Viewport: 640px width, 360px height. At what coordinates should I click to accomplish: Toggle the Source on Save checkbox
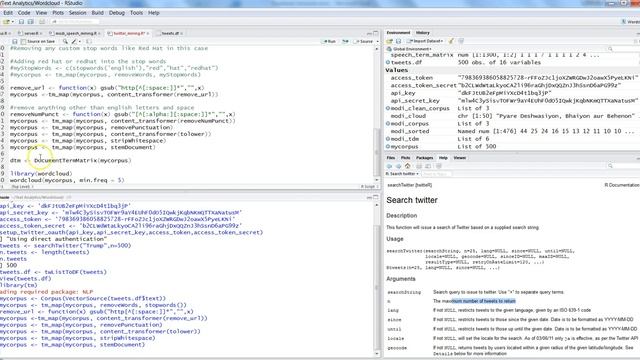23,42
